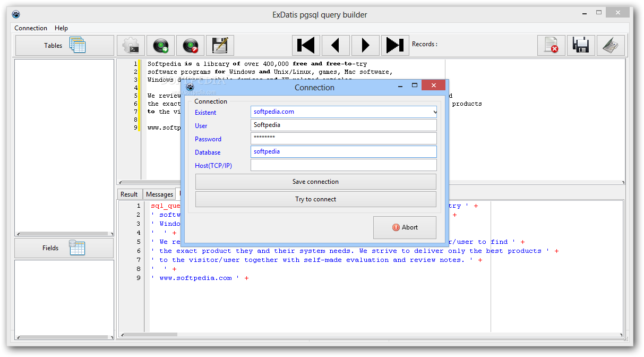
Task: Open the Help menu
Action: (x=61, y=28)
